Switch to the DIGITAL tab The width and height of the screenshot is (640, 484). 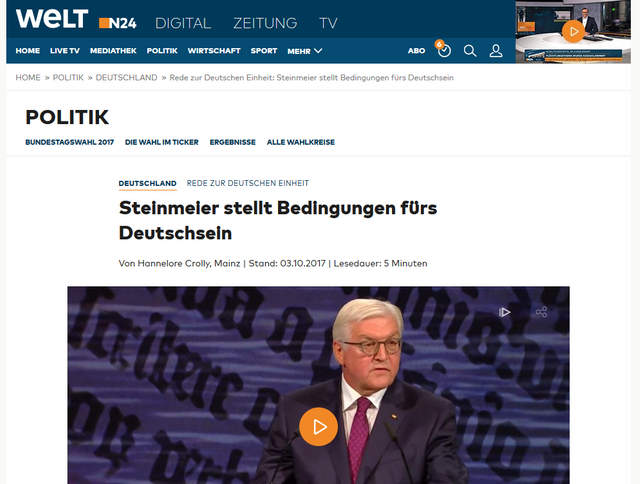[x=183, y=23]
